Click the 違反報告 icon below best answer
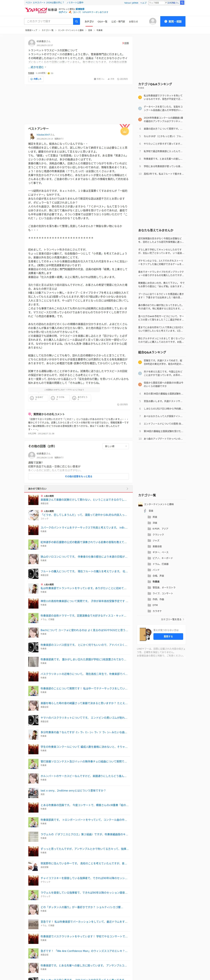The width and height of the screenshot is (210, 980). (118, 404)
